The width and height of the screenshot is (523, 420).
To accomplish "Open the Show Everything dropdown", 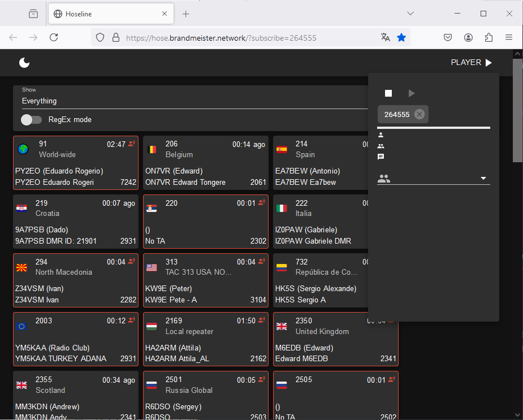I will click(x=192, y=101).
